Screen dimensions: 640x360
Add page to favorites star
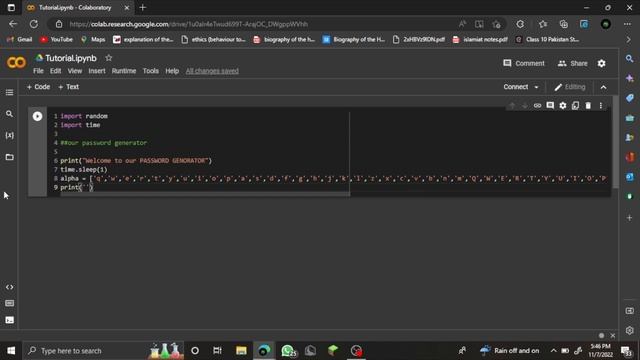(x=496, y=24)
